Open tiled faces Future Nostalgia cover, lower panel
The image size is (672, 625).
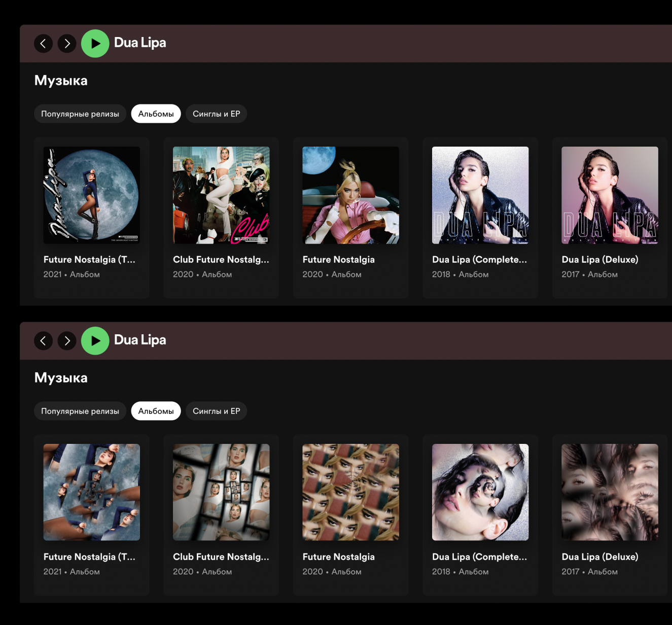[x=351, y=492]
